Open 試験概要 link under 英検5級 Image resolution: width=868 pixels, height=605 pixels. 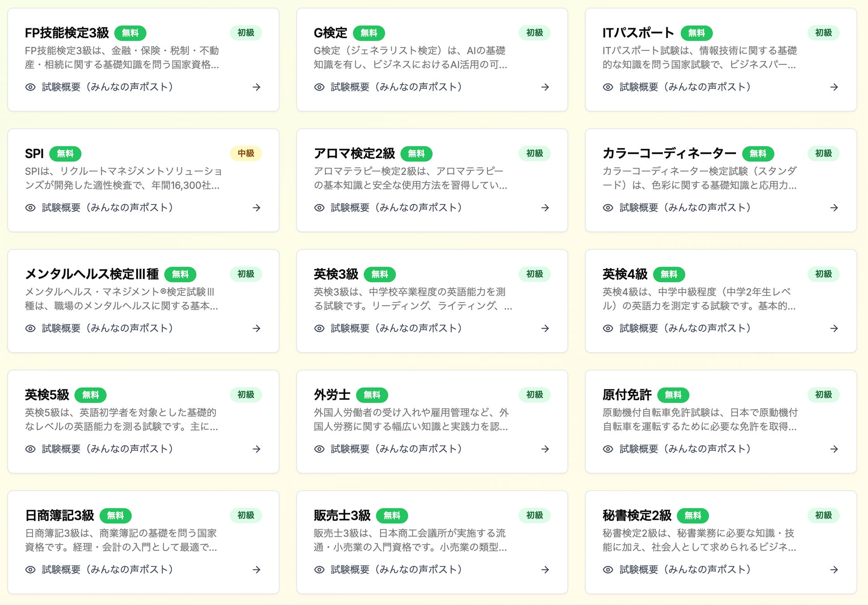107,449
